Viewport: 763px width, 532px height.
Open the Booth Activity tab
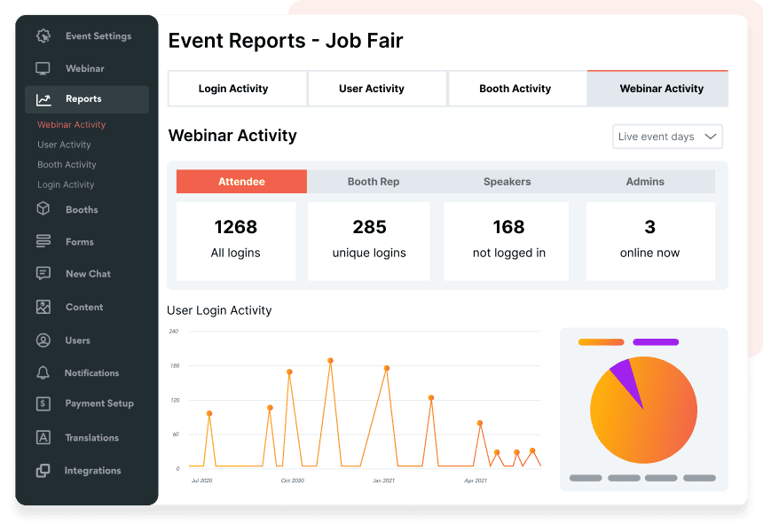point(517,89)
